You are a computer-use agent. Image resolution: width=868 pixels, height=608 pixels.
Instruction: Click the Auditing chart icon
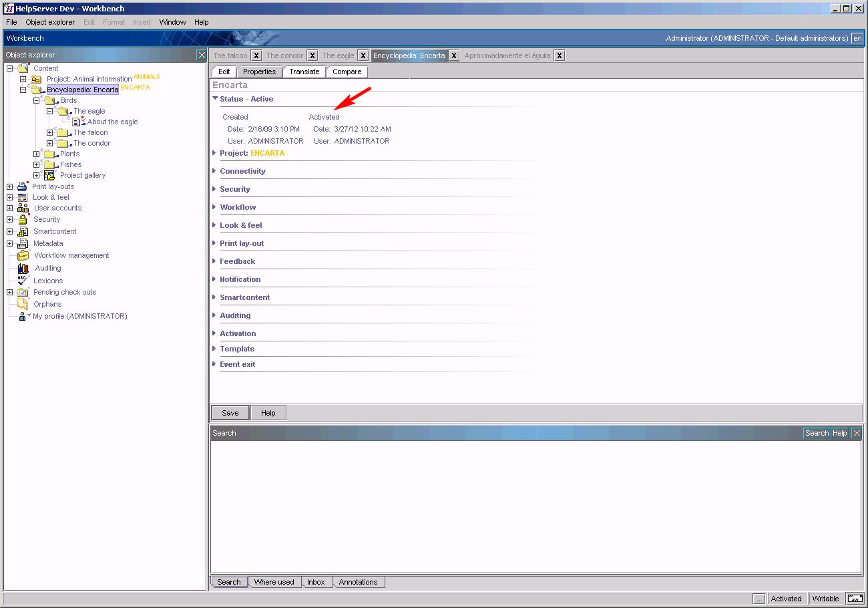coord(23,268)
